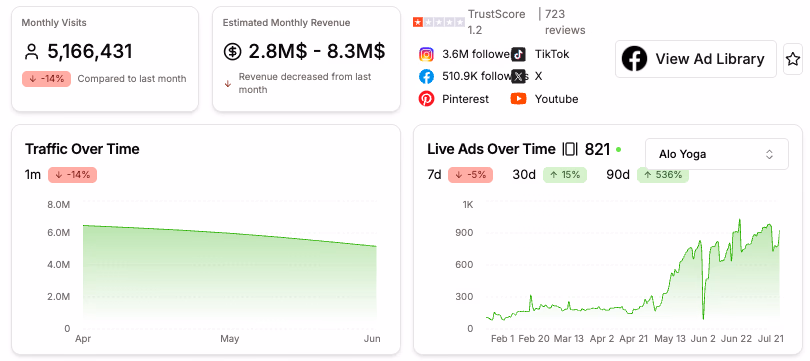Screen dimensions: 810x361
Task: Open the Pinterest profile link
Action: 465,99
